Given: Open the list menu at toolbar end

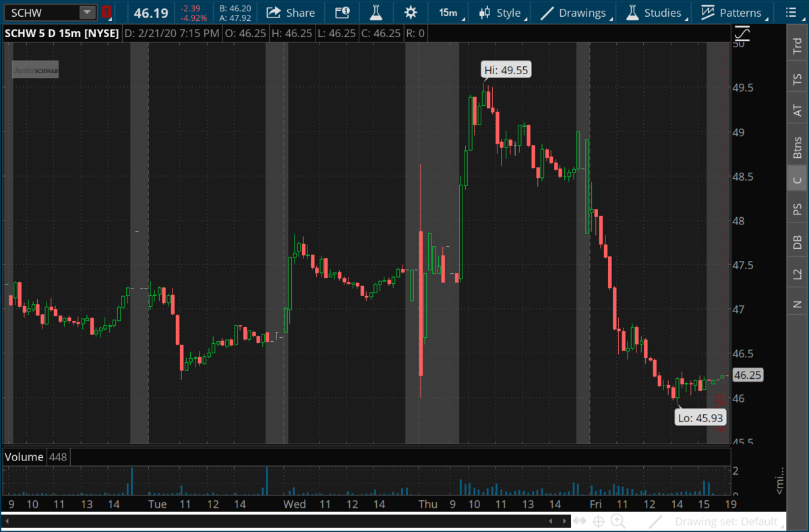Looking at the screenshot, I should tap(793, 12).
